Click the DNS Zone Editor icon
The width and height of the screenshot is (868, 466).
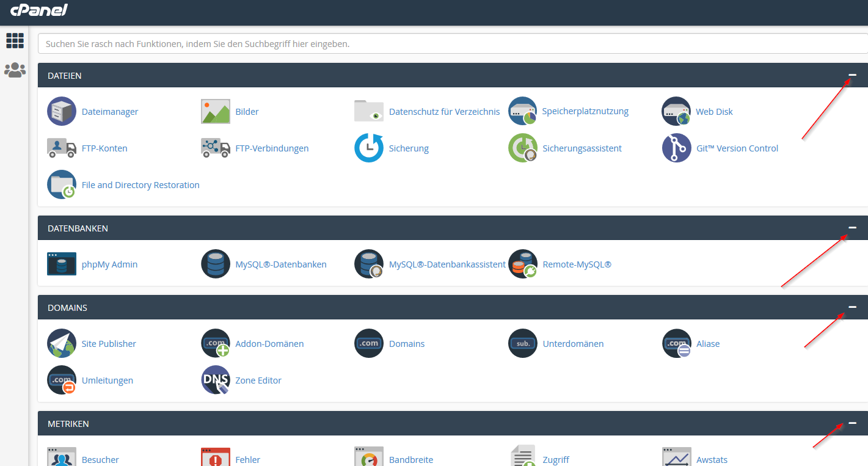(216, 380)
